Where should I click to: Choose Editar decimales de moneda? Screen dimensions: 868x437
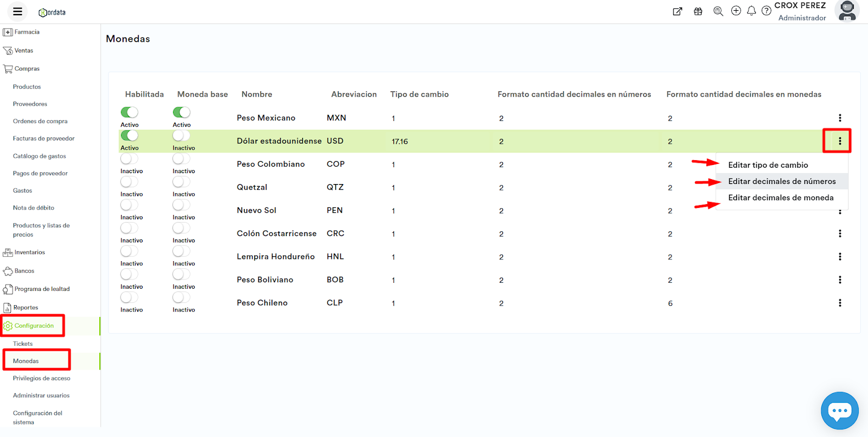point(780,198)
